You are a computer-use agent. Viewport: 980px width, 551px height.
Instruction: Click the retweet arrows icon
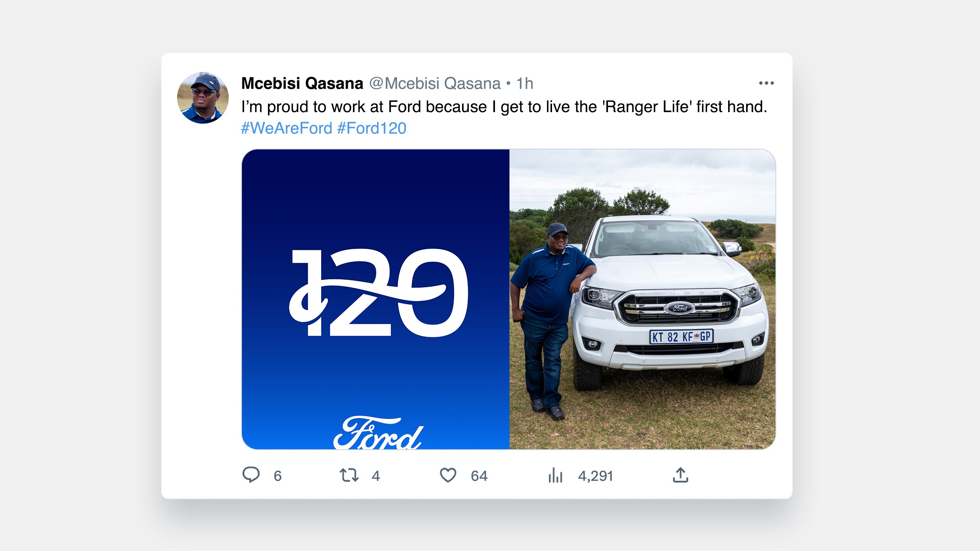point(349,475)
